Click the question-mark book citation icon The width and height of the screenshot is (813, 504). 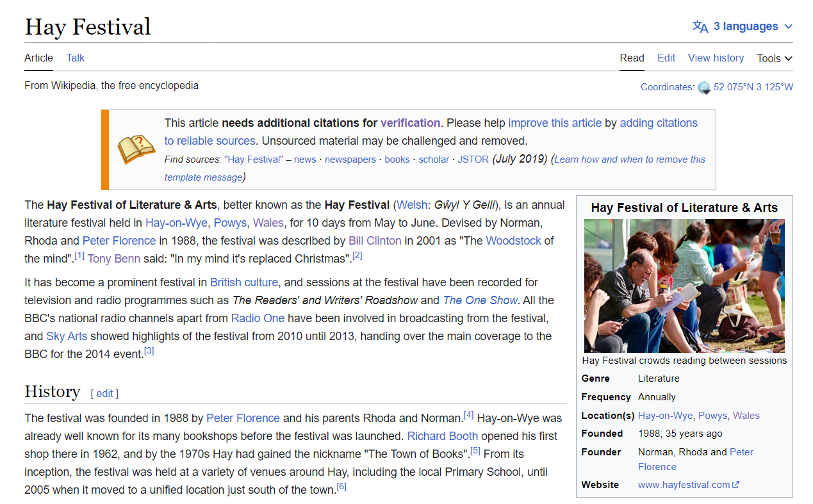click(136, 149)
